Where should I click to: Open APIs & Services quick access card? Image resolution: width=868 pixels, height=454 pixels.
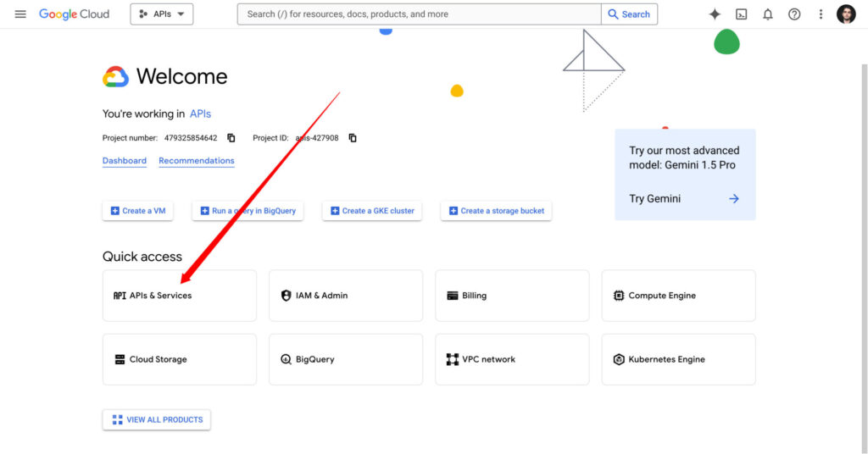coord(179,296)
